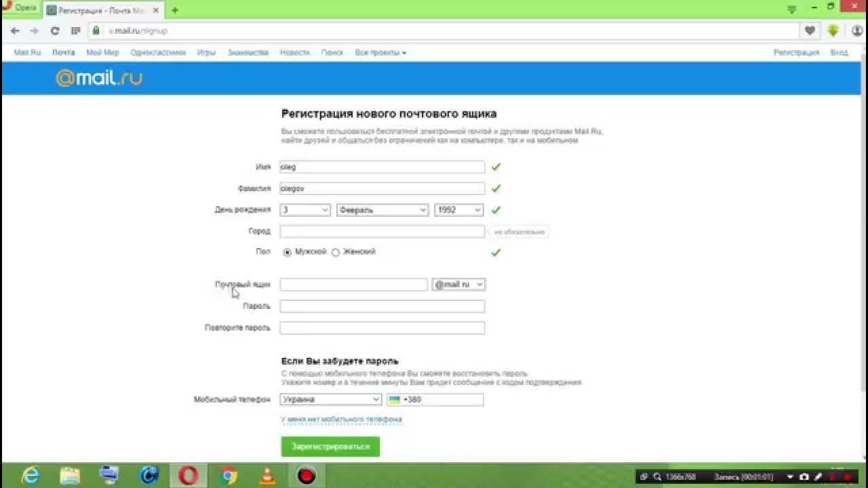Open the birthday month dropdown showing Февраль

[382, 210]
